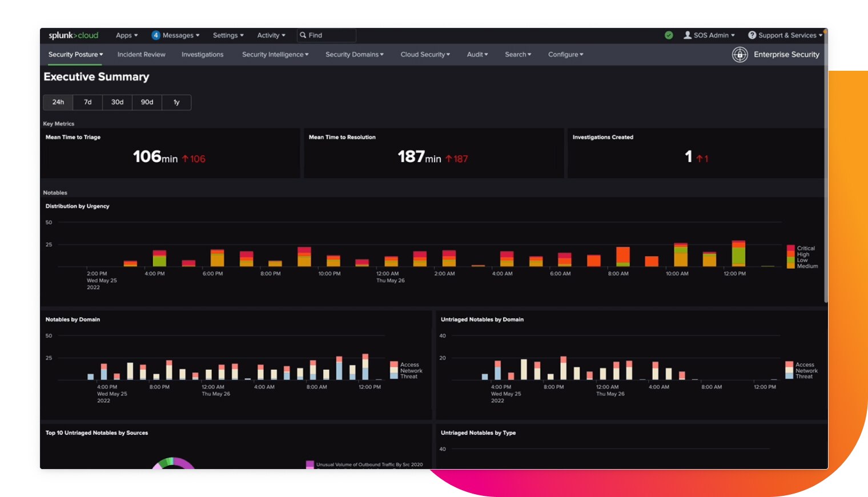Click the Critical legend color swatch

click(790, 248)
